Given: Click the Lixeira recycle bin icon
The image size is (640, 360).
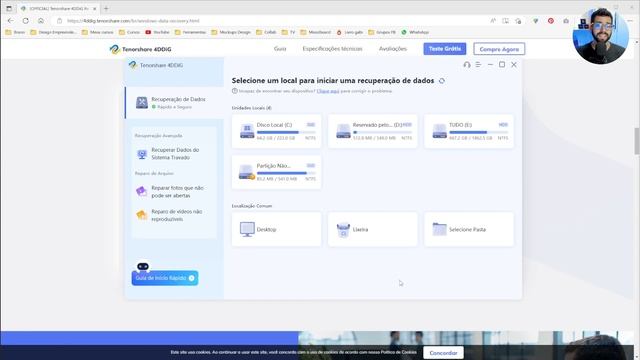Looking at the screenshot, I should (343, 229).
